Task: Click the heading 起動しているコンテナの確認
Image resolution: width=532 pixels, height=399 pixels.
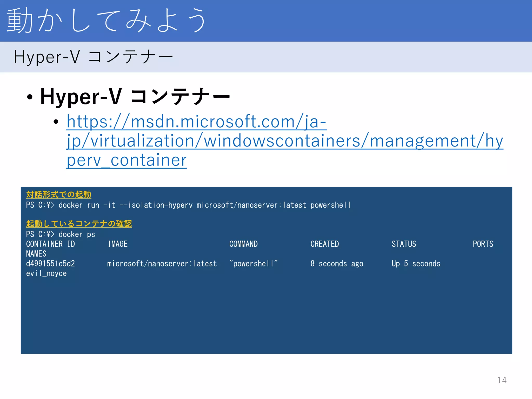Action: point(79,224)
